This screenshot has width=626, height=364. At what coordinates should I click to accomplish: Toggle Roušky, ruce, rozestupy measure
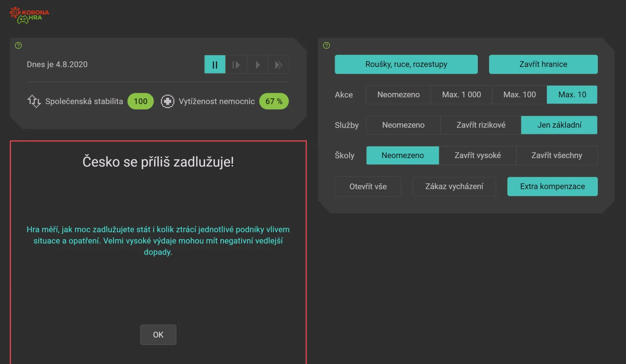(x=406, y=64)
